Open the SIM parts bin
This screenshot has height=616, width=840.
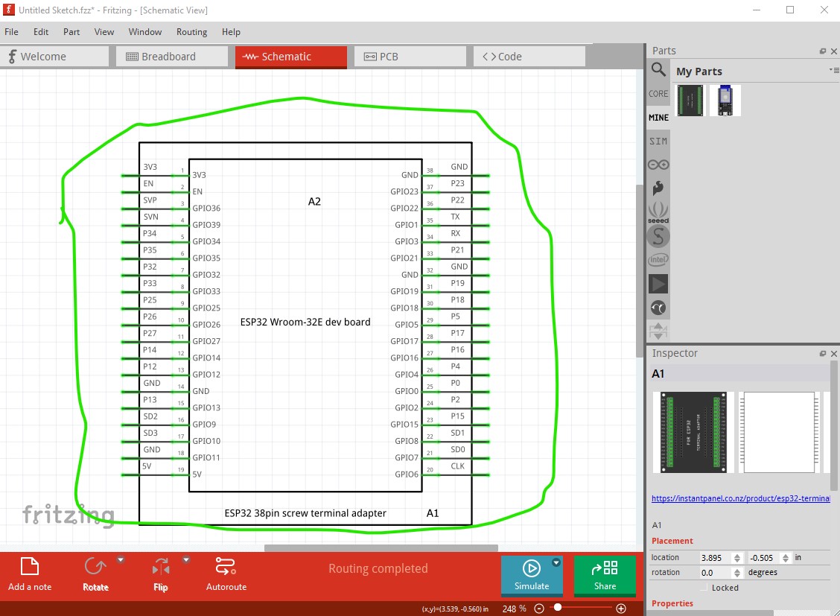pos(658,141)
